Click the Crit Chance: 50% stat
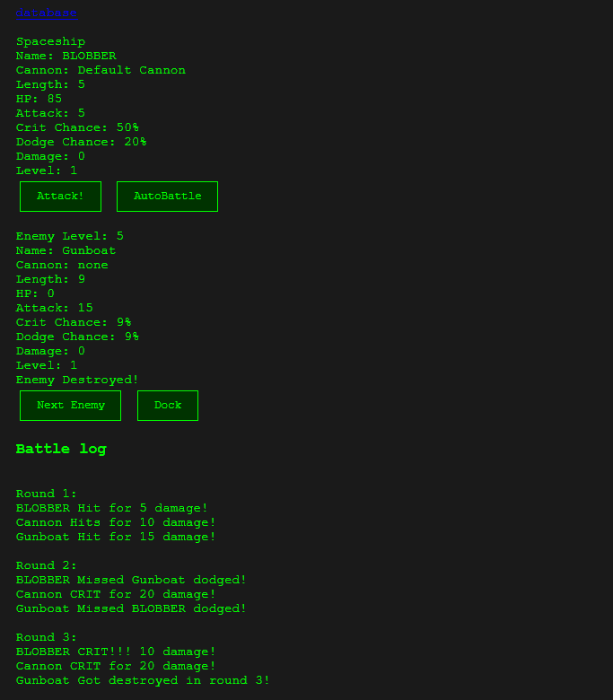The width and height of the screenshot is (613, 700). pyautogui.click(x=77, y=127)
